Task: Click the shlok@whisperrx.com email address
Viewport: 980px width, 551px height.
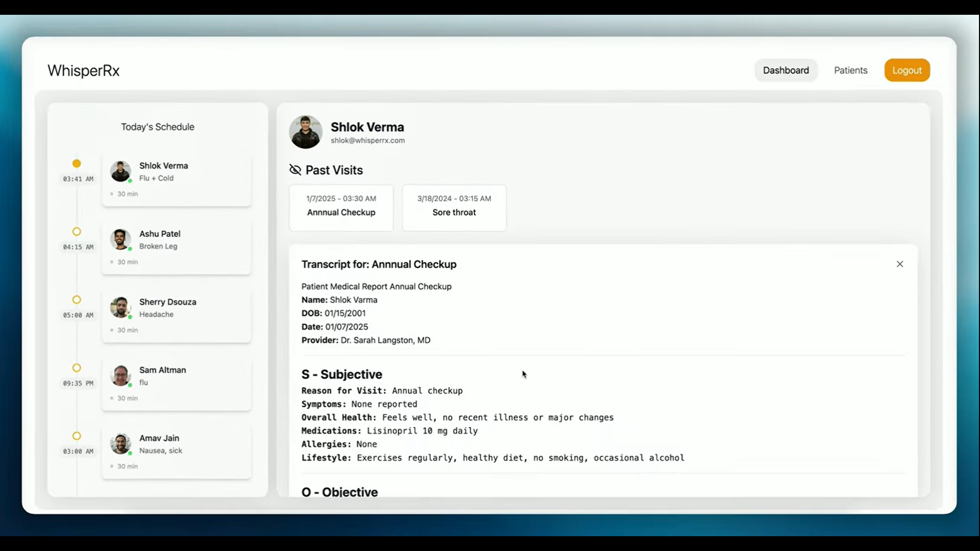Action: click(x=367, y=141)
